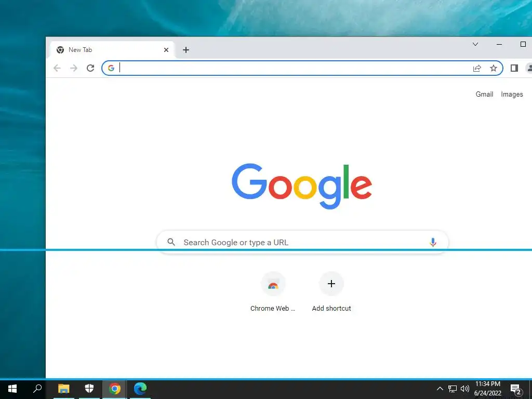Image resolution: width=532 pixels, height=399 pixels.
Task: Open the Chrome profile avatar
Action: point(529,68)
